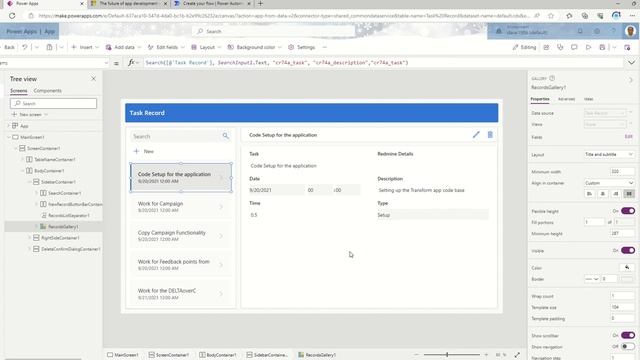640x360 pixels.
Task: Open the Settings gear in toolbar
Action: coord(302,47)
